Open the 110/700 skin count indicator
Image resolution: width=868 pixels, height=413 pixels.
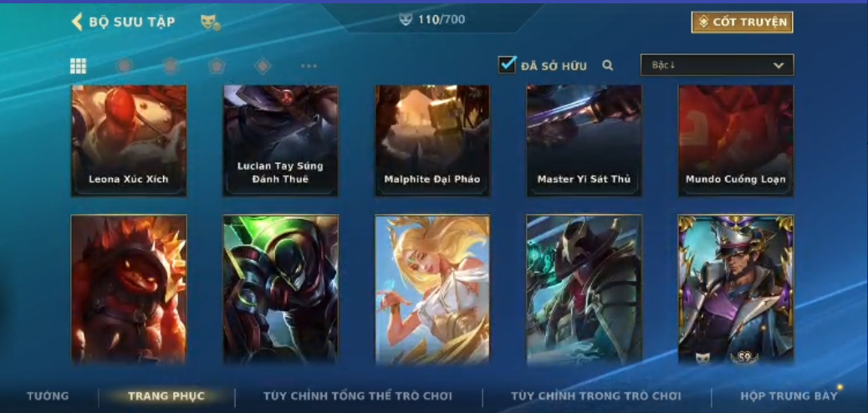tap(431, 19)
